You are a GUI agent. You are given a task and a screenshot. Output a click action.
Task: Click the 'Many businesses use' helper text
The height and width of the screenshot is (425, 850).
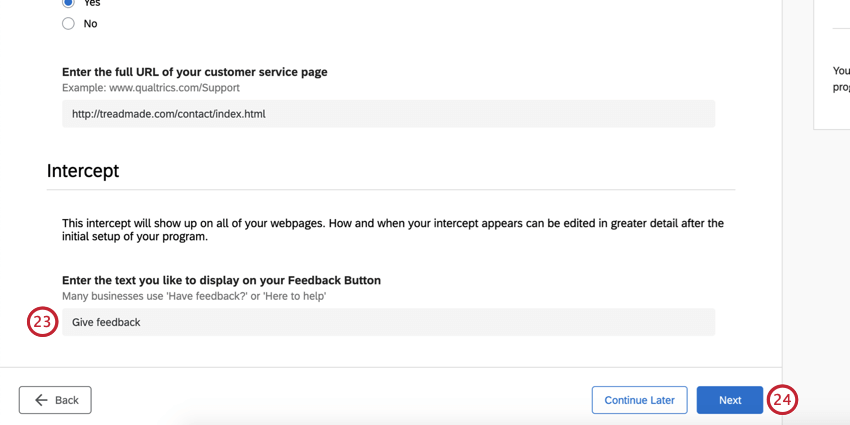tap(194, 296)
